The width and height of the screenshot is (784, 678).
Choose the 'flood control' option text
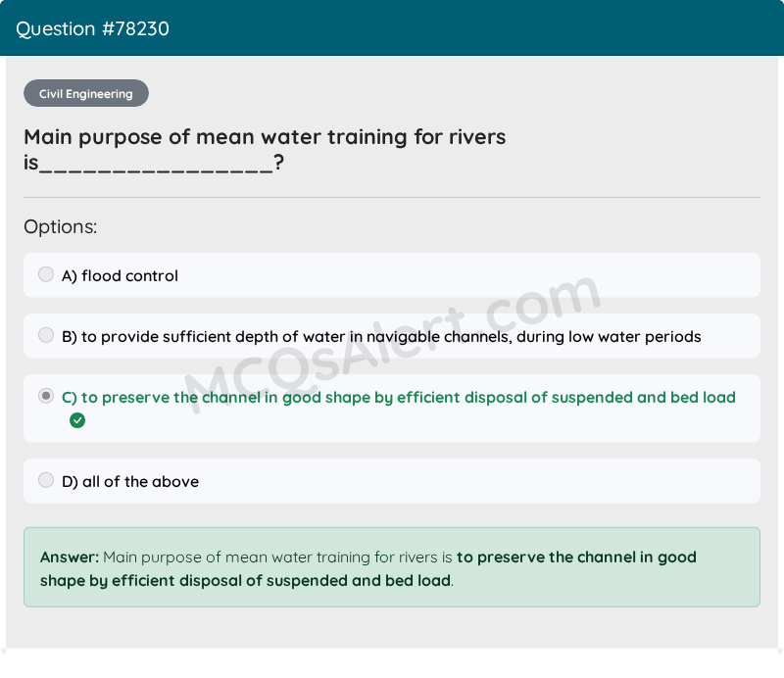coord(120,276)
